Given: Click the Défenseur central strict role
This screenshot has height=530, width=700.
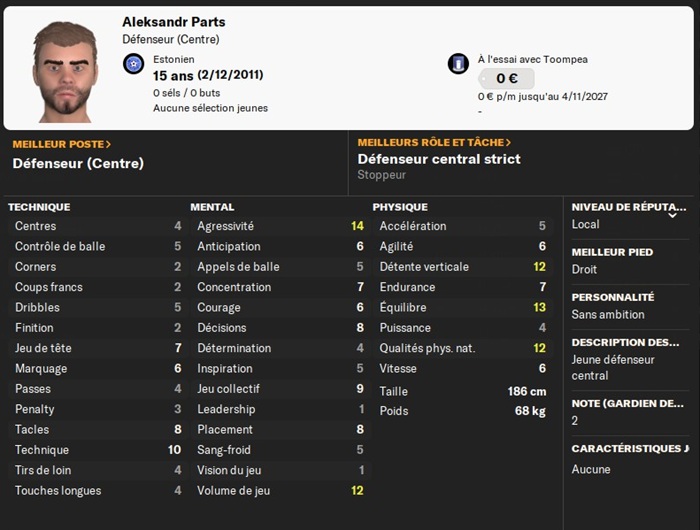Looking at the screenshot, I should coord(439,159).
